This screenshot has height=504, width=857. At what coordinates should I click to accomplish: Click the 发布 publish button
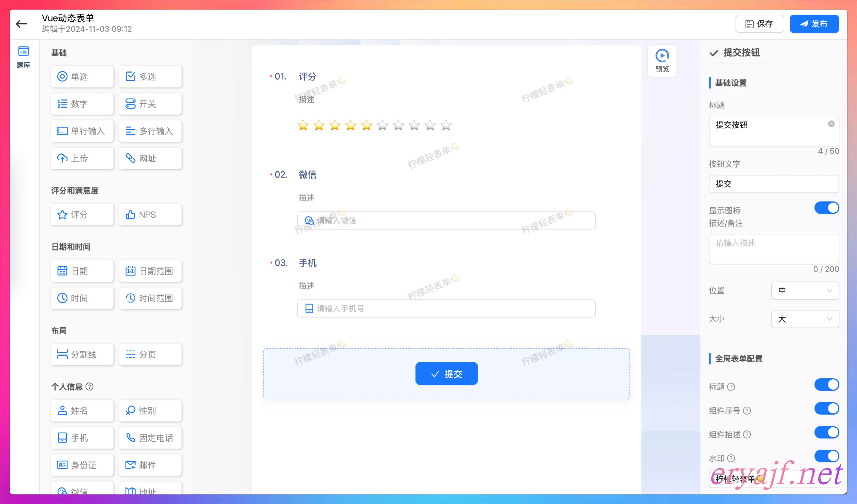click(814, 24)
